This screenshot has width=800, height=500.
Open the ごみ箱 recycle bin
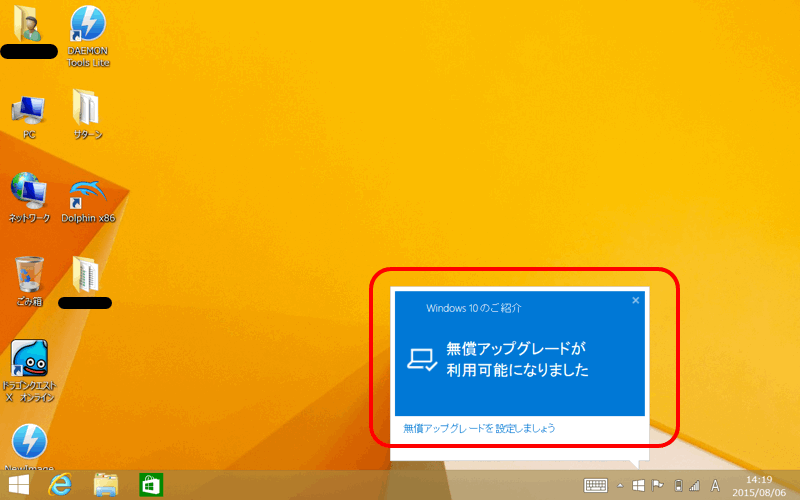point(29,274)
